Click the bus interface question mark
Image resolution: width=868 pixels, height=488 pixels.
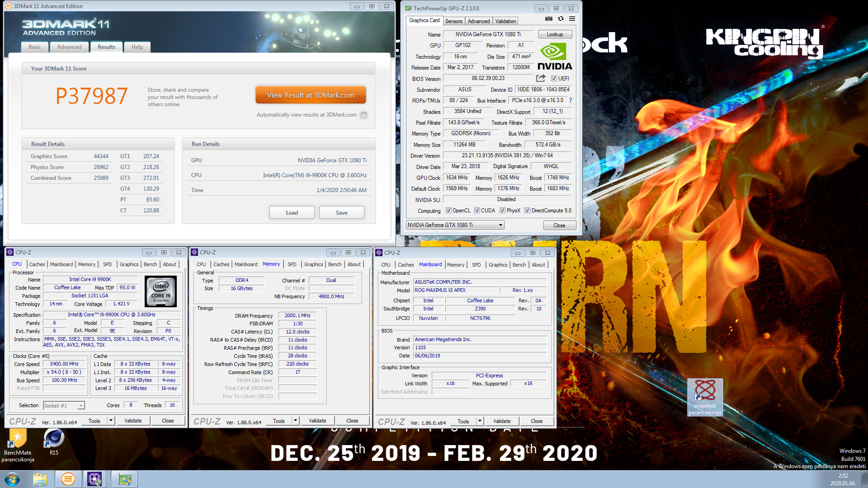point(571,100)
